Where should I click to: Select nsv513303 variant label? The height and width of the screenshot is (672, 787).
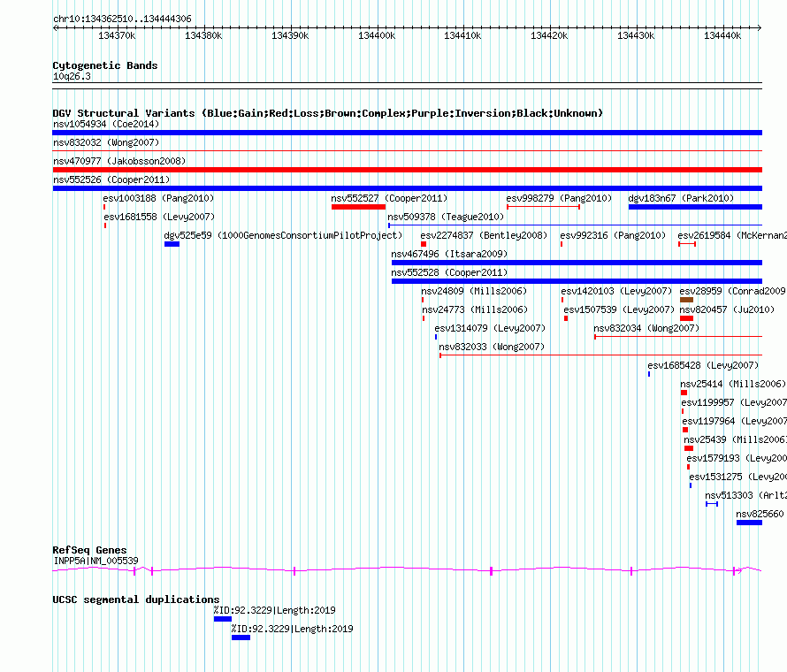coord(745,495)
